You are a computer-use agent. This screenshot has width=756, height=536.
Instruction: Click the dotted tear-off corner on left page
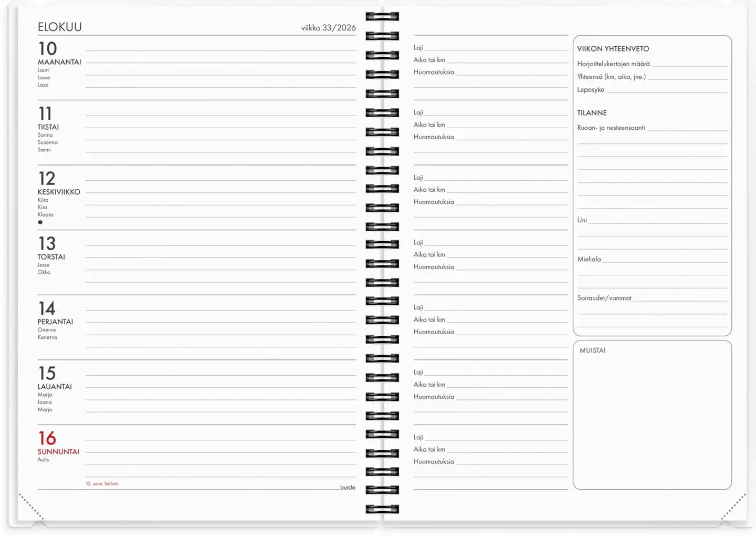pos(31,507)
